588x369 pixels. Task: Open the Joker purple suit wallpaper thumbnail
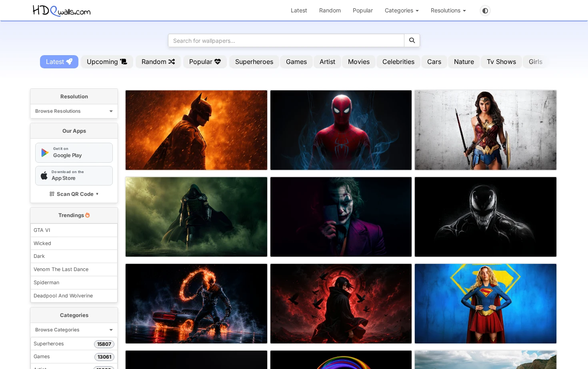[x=341, y=217]
